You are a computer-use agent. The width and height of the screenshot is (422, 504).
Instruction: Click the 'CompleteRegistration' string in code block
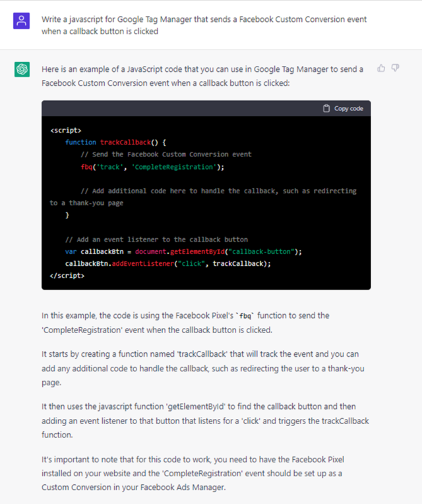(176, 167)
